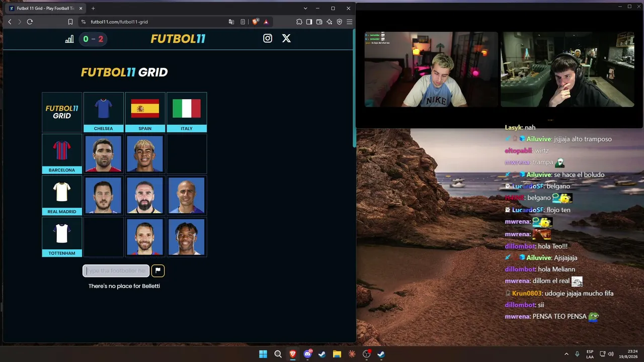The height and width of the screenshot is (362, 644).
Task: Click the Real Madrid–Chelsea player photo
Action: coord(103,196)
